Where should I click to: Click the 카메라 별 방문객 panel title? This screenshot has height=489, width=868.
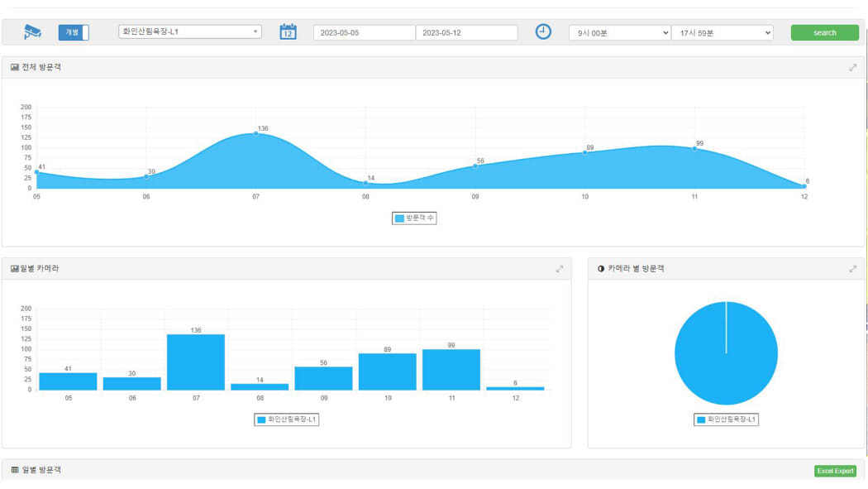coord(636,269)
